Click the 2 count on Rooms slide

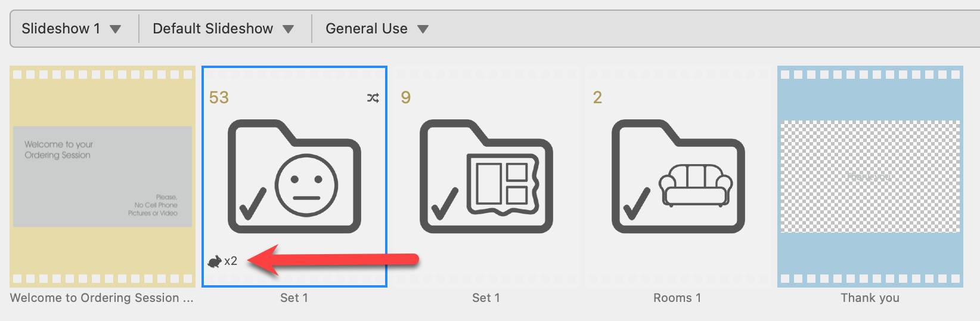coord(597,98)
